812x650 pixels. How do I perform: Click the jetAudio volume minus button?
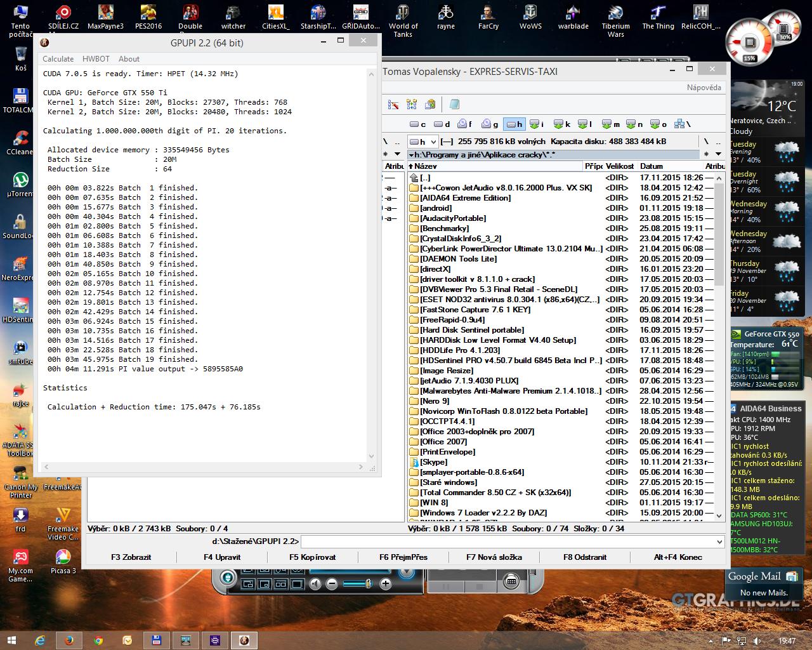tap(332, 584)
